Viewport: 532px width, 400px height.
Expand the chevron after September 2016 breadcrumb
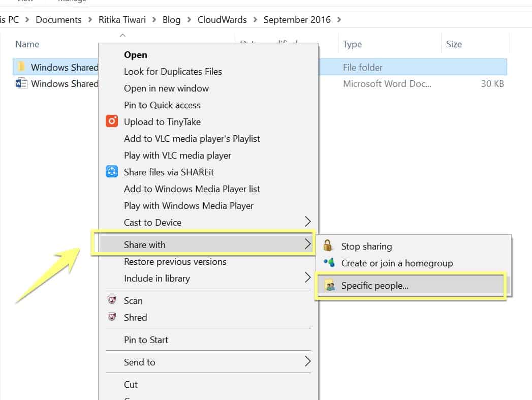click(339, 20)
